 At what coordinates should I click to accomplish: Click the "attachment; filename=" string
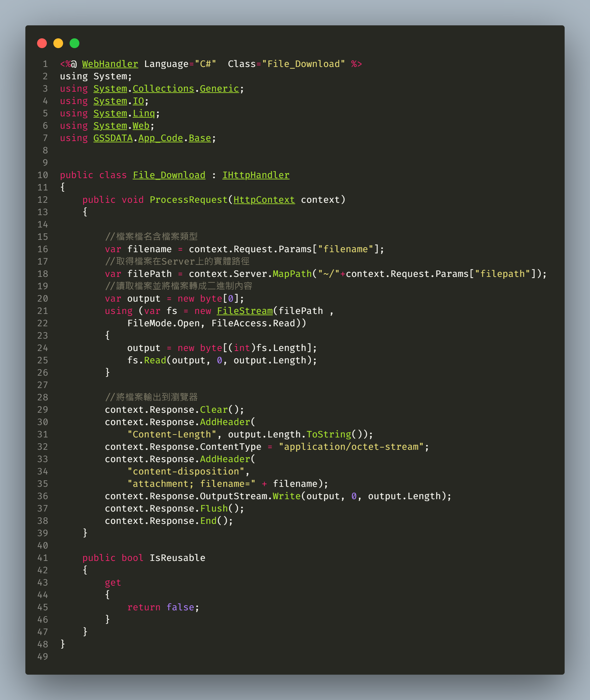(x=191, y=484)
